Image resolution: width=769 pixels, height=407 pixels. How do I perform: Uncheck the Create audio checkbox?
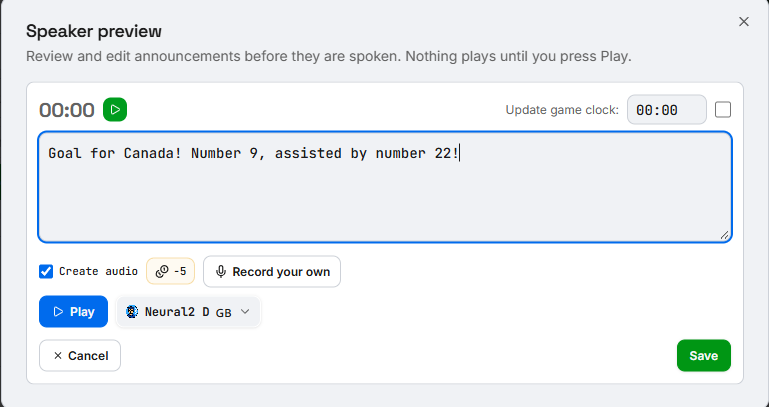(x=46, y=271)
